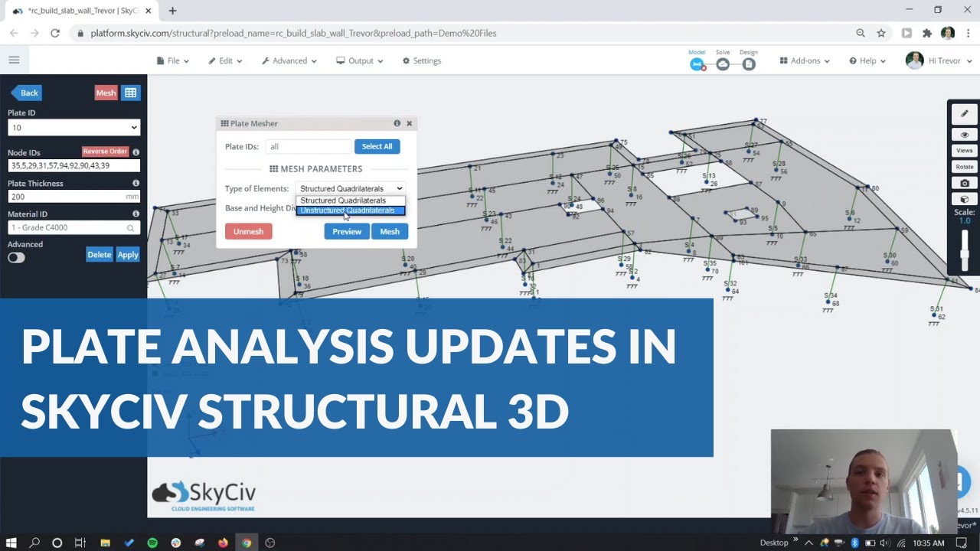980x551 pixels.
Task: Open the hamburger sidebar menu
Action: click(x=14, y=60)
